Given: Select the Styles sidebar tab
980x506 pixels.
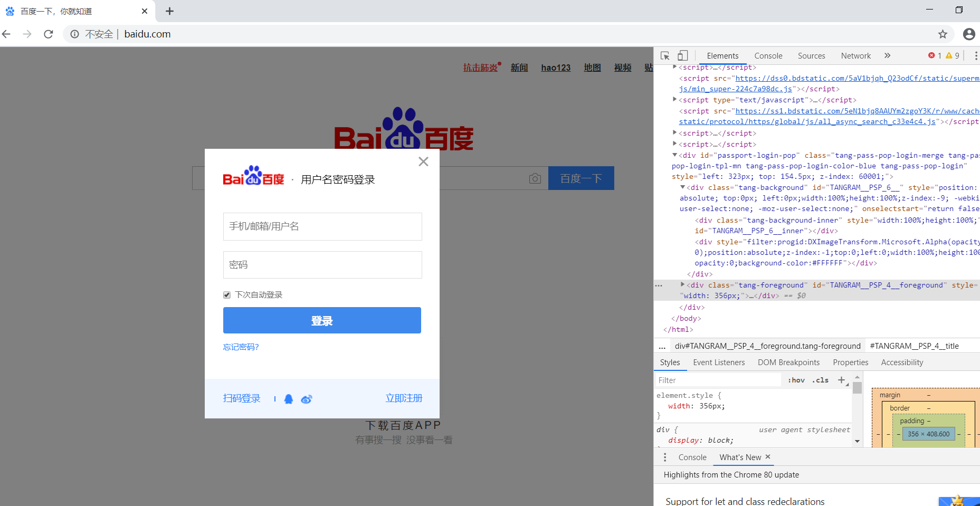Looking at the screenshot, I should (670, 362).
